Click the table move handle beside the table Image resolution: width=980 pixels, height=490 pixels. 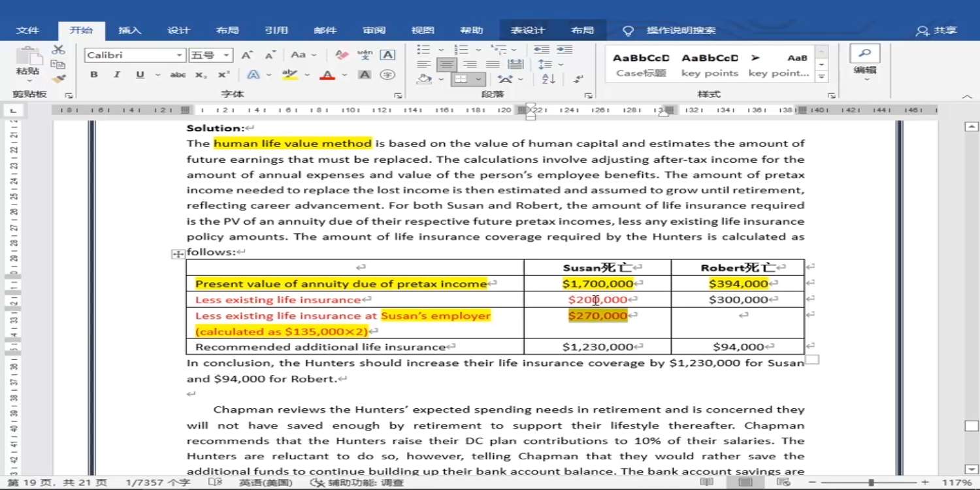click(178, 254)
